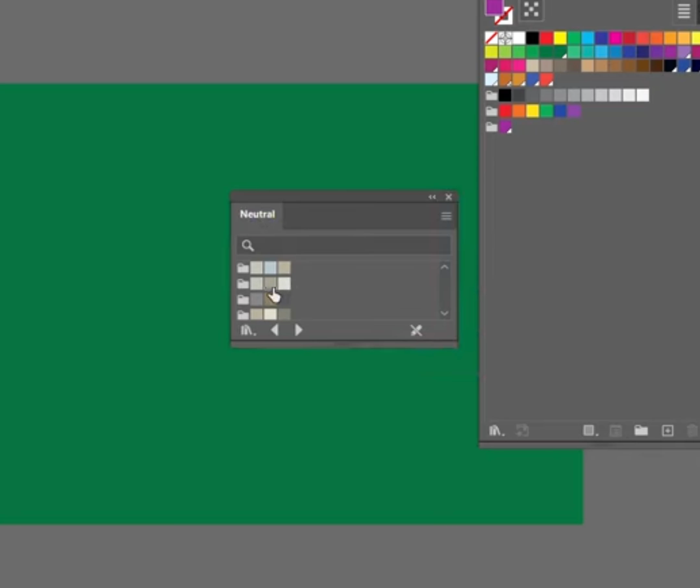The height and width of the screenshot is (588, 700).
Task: Pick the Black swatch in top row
Action: pos(533,38)
